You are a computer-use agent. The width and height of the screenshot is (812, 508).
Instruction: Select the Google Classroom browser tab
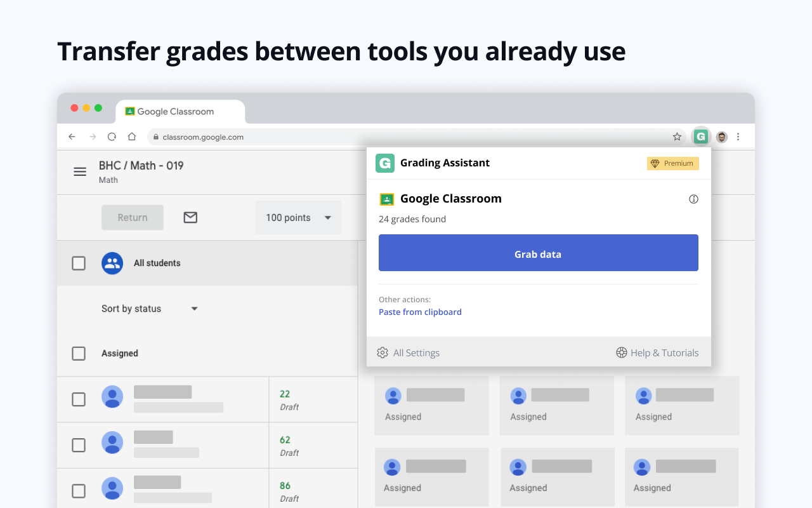click(180, 112)
